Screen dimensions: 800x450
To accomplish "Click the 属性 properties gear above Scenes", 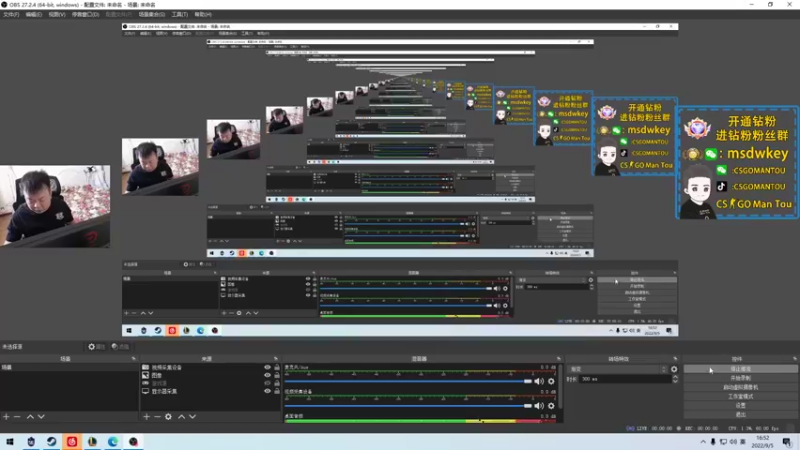I will pyautogui.click(x=96, y=346).
